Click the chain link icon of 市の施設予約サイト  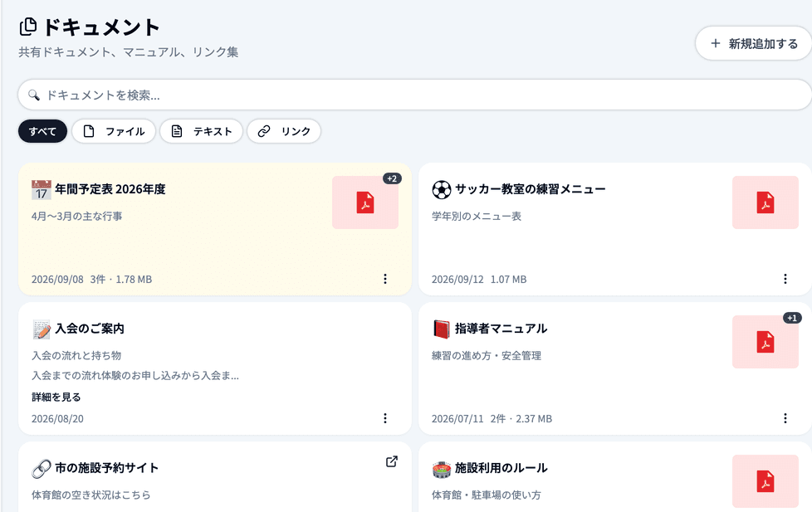(x=42, y=469)
